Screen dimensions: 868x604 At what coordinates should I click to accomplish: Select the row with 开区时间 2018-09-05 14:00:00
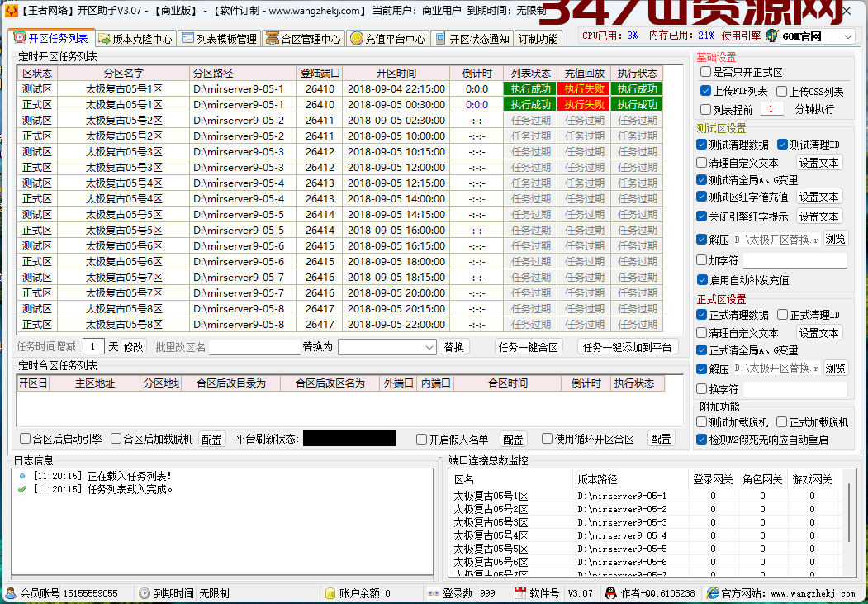pos(340,199)
